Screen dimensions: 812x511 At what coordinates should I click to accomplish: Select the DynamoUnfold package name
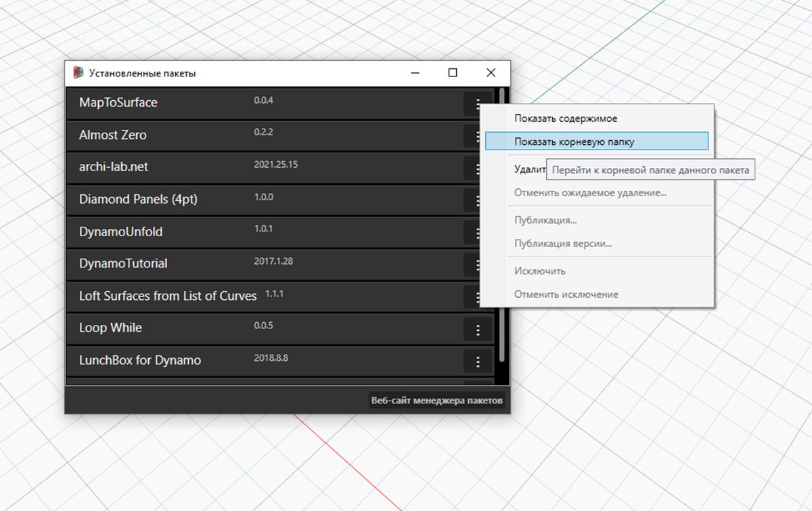(121, 231)
